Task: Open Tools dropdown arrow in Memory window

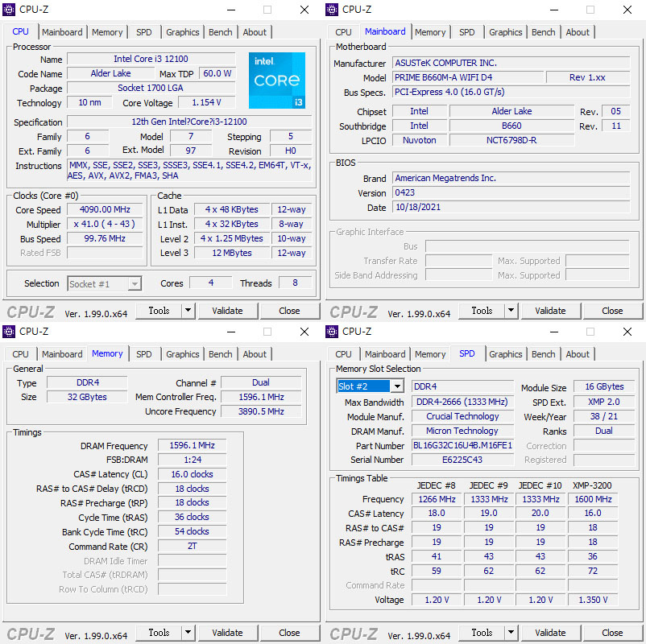Action: point(188,633)
